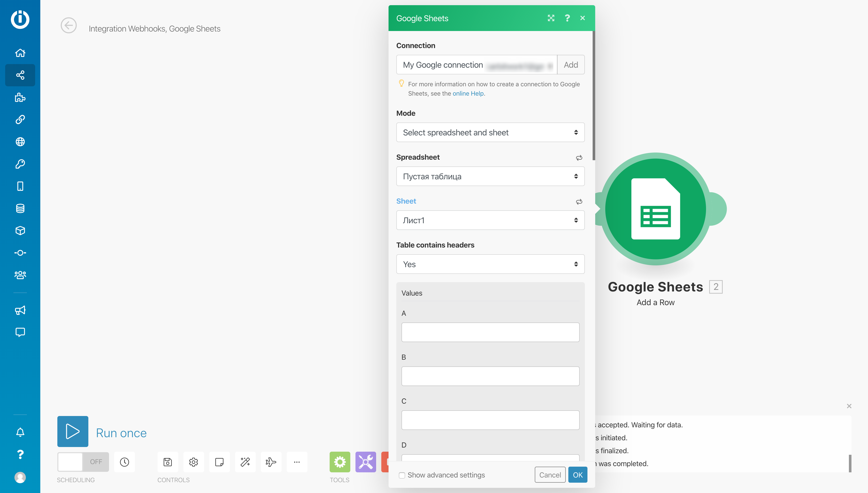Open the megaphone announcements icon

[20, 310]
